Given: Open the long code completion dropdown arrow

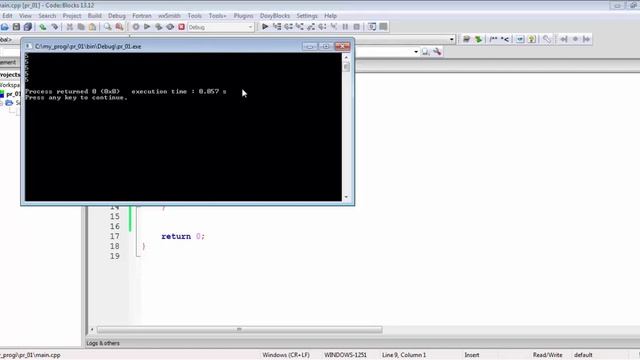Looking at the screenshot, I should tap(452, 39).
